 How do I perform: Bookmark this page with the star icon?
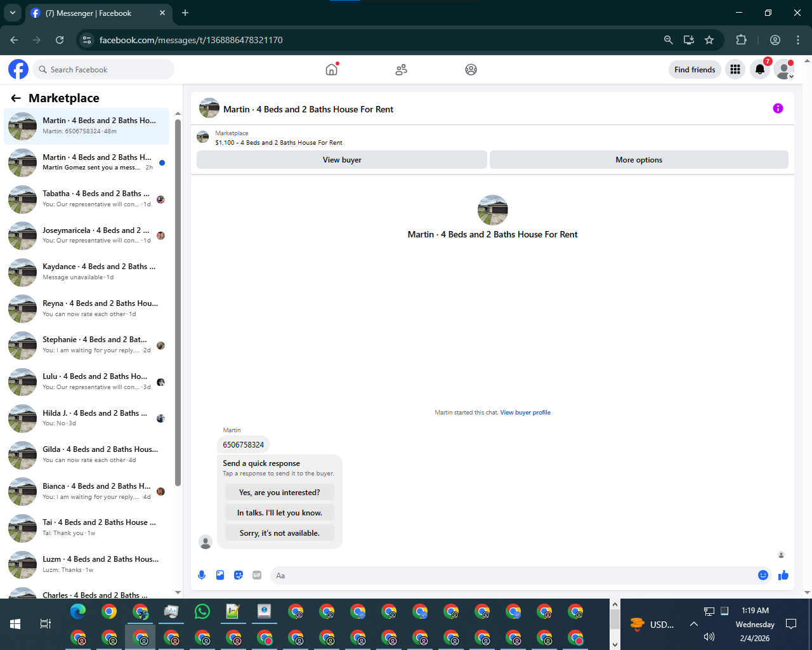click(x=709, y=40)
